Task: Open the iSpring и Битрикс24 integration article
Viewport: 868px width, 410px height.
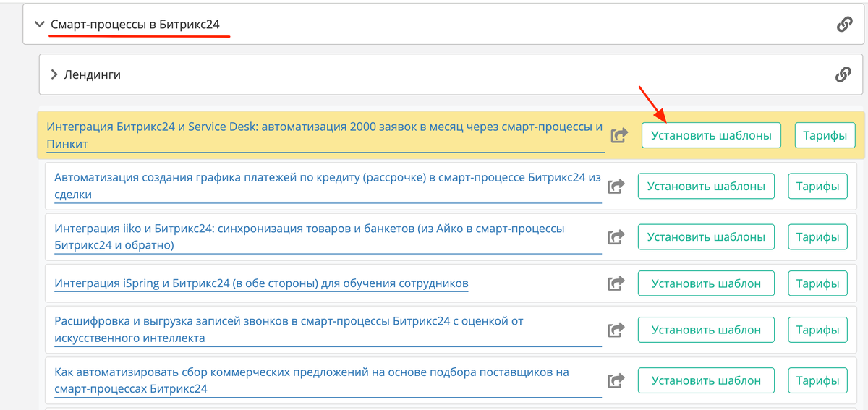Action: tap(261, 283)
